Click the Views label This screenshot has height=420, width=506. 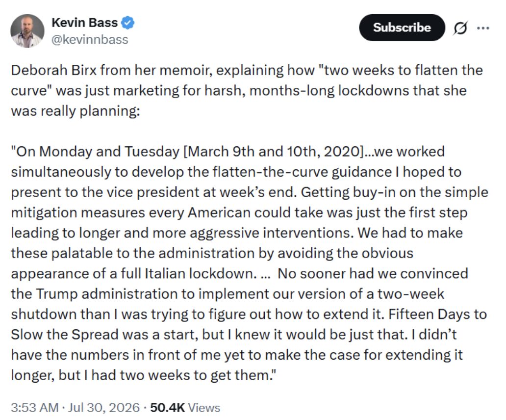(x=204, y=407)
